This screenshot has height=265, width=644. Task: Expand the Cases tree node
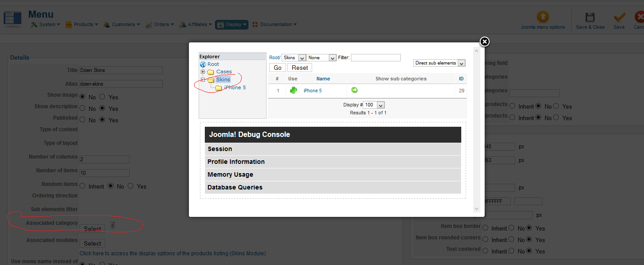coord(203,72)
